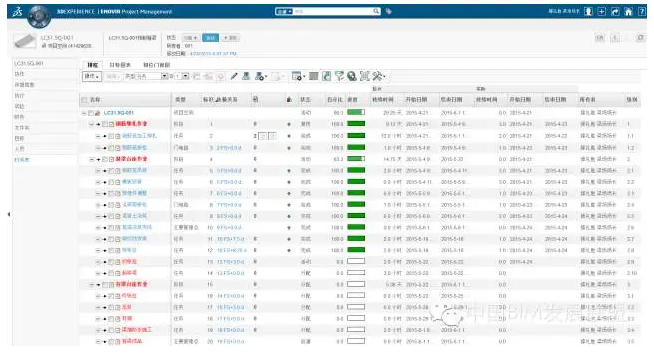The width and height of the screenshot is (654, 362).
Task: Tick the checkbox of the row with ID 1
Action: 105,124
